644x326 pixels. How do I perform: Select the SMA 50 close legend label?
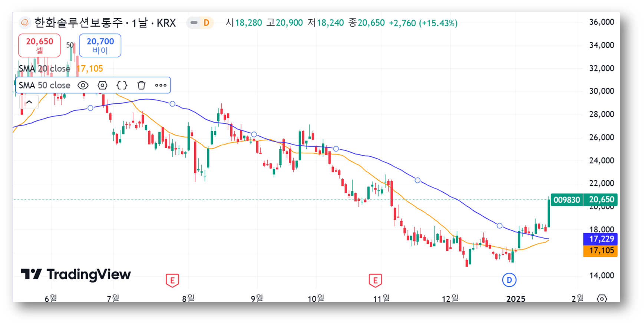click(x=44, y=85)
